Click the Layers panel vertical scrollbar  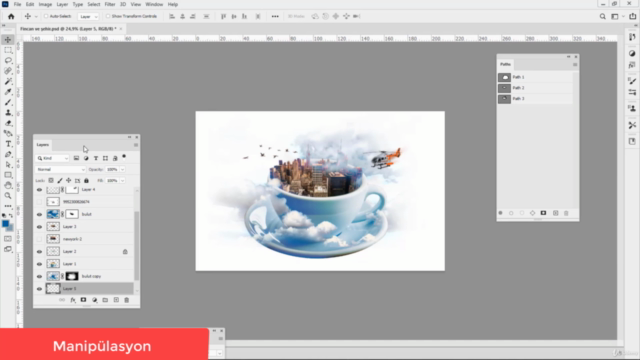[x=137, y=246]
